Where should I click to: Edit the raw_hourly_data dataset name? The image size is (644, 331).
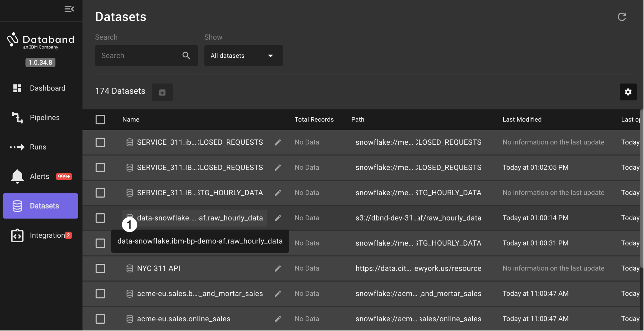tap(278, 218)
